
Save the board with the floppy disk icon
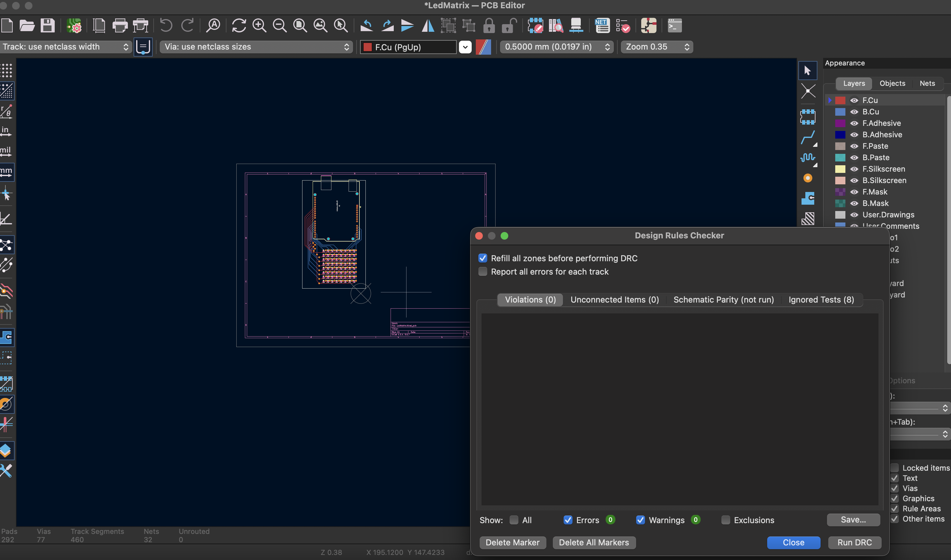[x=48, y=26]
